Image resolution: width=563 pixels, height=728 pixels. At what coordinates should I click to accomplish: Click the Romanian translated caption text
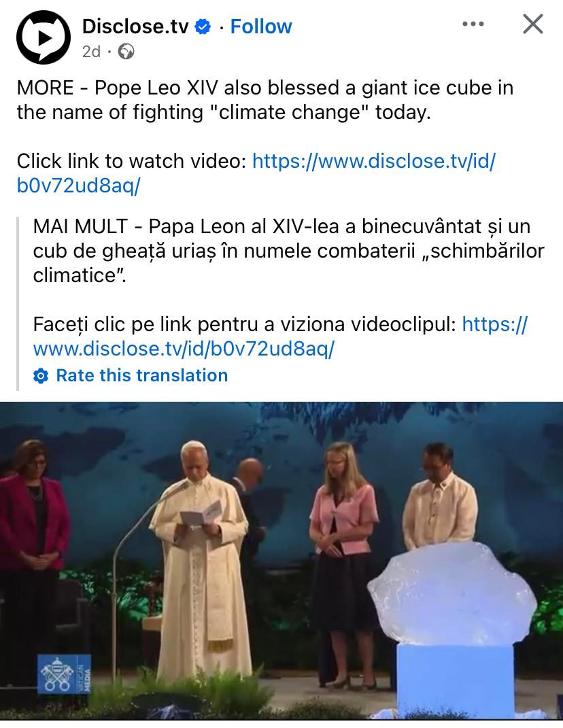coord(288,251)
